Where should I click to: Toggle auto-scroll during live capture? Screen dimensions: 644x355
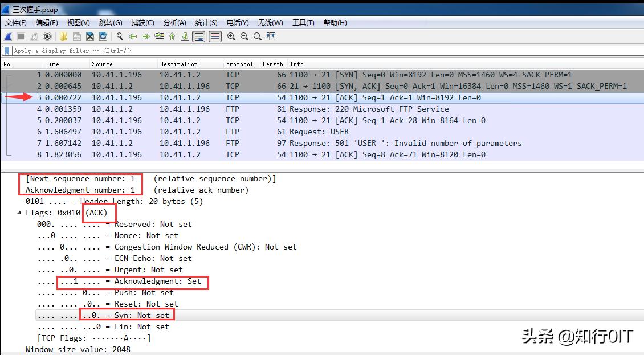pos(198,36)
